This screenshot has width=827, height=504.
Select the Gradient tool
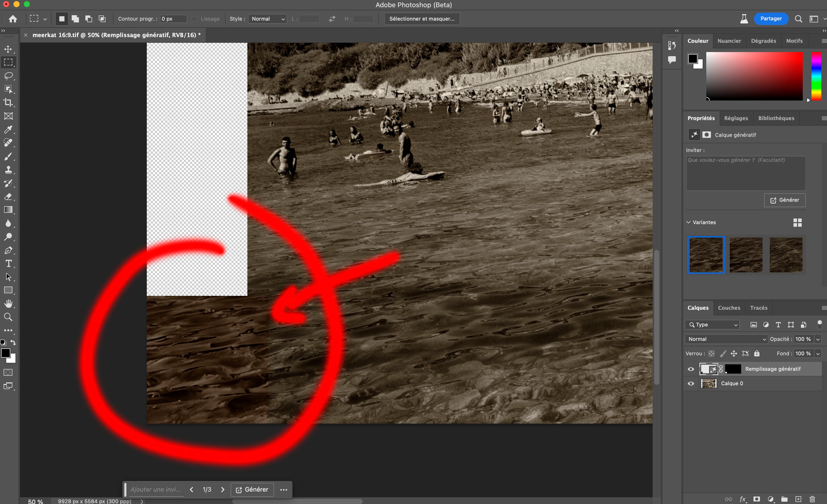(x=9, y=210)
